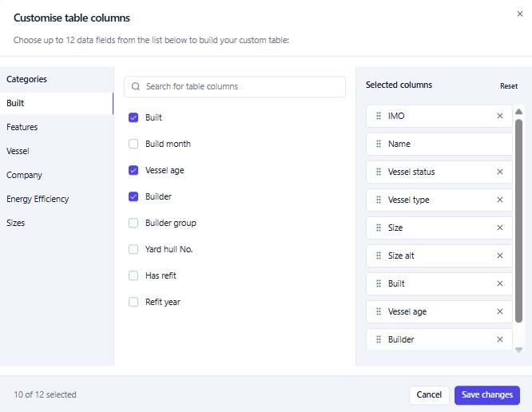Image resolution: width=532 pixels, height=412 pixels.
Task: Click the scrollbar down arrow
Action: click(x=518, y=350)
